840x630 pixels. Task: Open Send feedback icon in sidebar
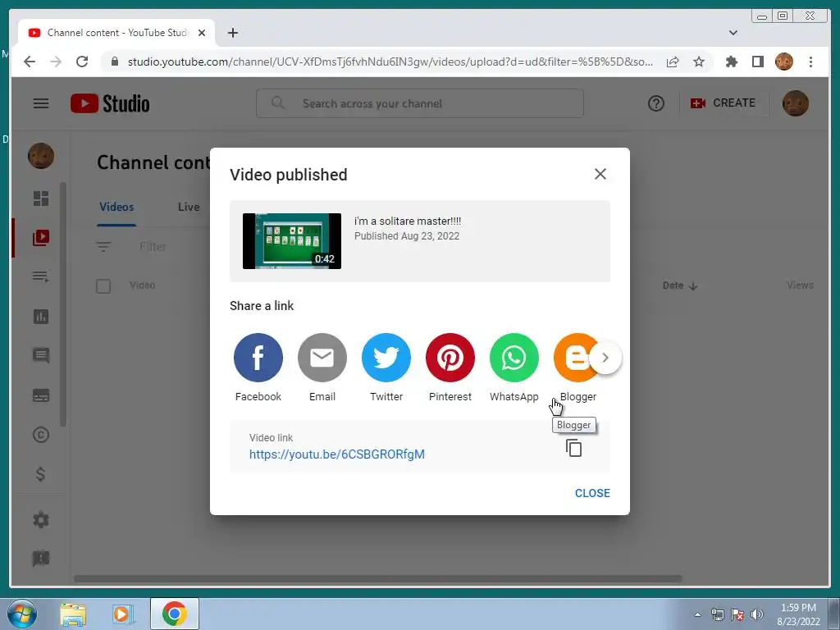click(41, 559)
